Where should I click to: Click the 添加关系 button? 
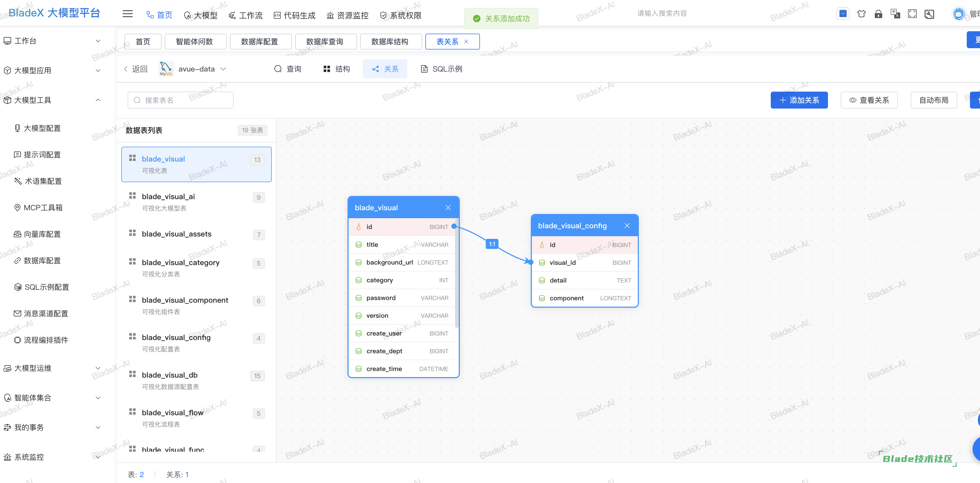point(799,100)
